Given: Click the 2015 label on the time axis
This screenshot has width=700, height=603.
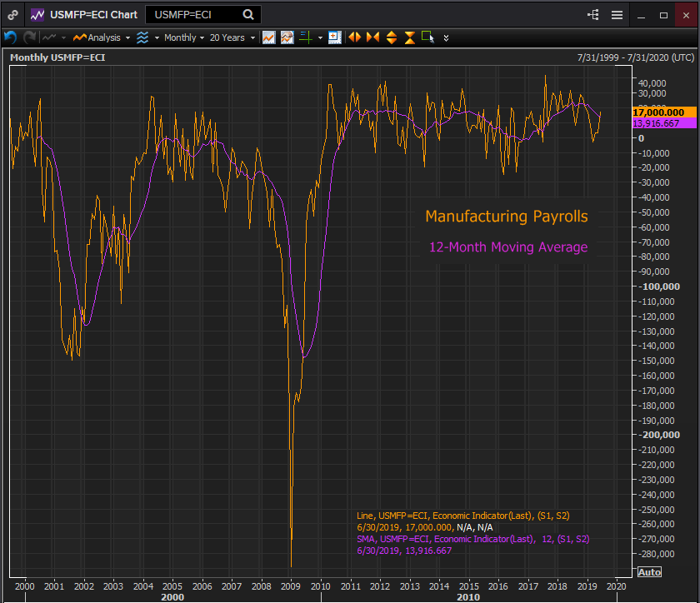Looking at the screenshot, I should pos(468,586).
